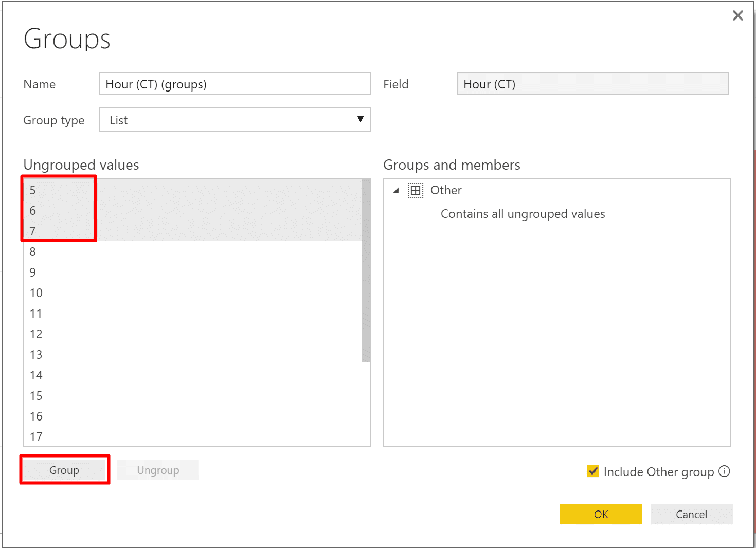The height and width of the screenshot is (548, 756).
Task: Select value 5 in ungrouped values
Action: 193,190
